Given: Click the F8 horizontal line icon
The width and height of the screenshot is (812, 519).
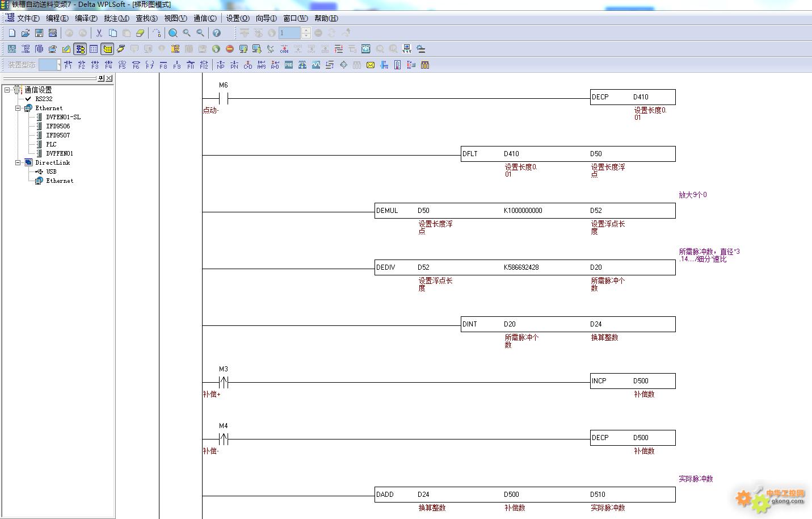Looking at the screenshot, I should 163,65.
